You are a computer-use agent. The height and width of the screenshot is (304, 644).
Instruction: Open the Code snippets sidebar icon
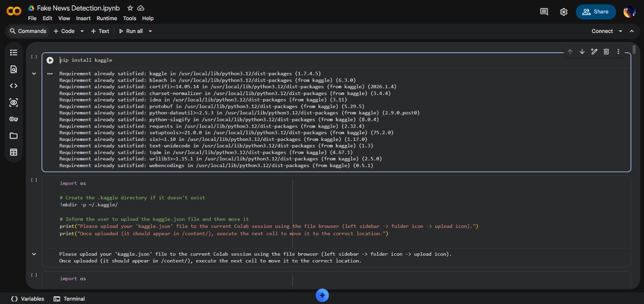[x=14, y=86]
